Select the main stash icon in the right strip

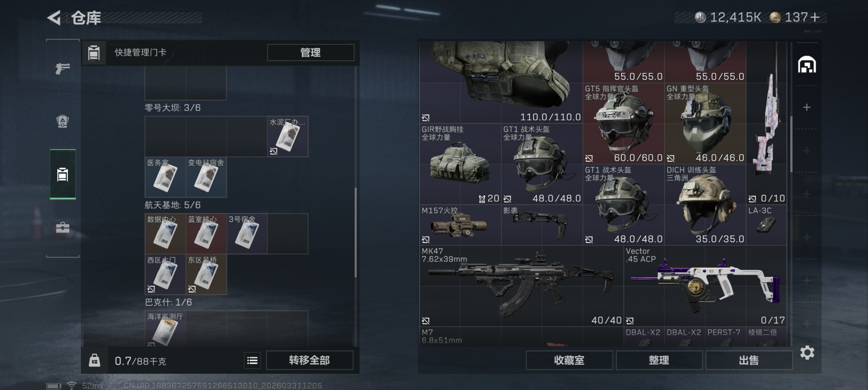pos(807,65)
